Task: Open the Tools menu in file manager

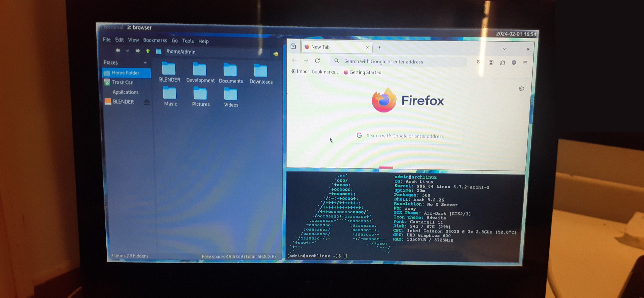Action: pyautogui.click(x=188, y=41)
